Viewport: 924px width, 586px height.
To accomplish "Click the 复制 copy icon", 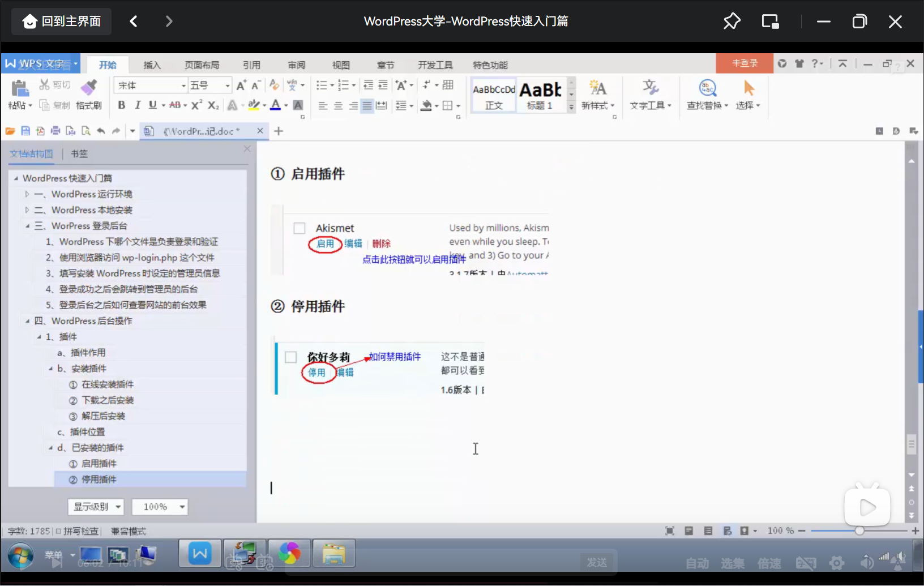I will coord(44,105).
